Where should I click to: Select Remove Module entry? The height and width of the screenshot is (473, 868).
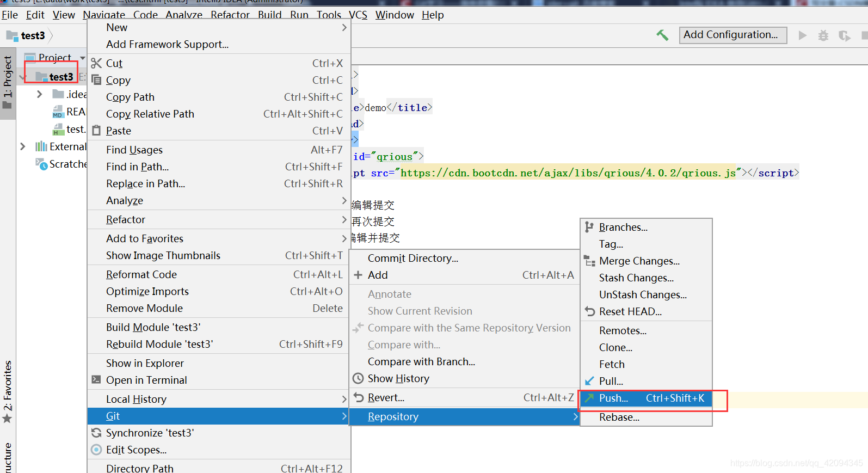pos(218,308)
